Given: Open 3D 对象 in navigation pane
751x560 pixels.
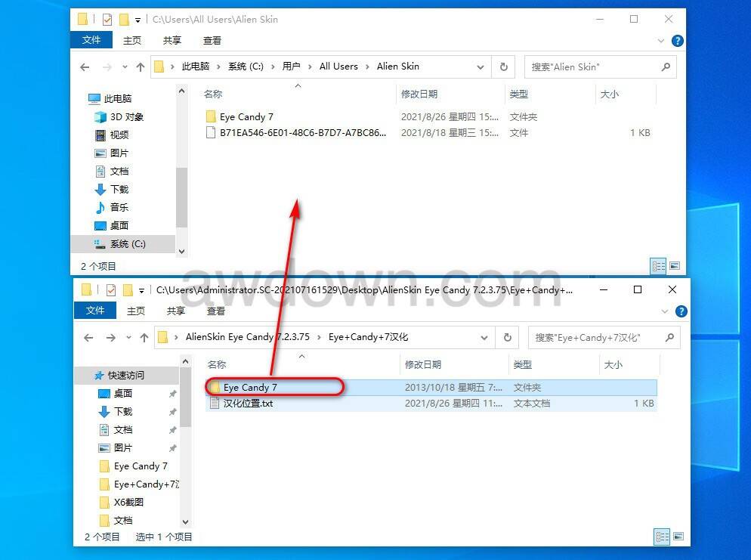Looking at the screenshot, I should (x=126, y=117).
